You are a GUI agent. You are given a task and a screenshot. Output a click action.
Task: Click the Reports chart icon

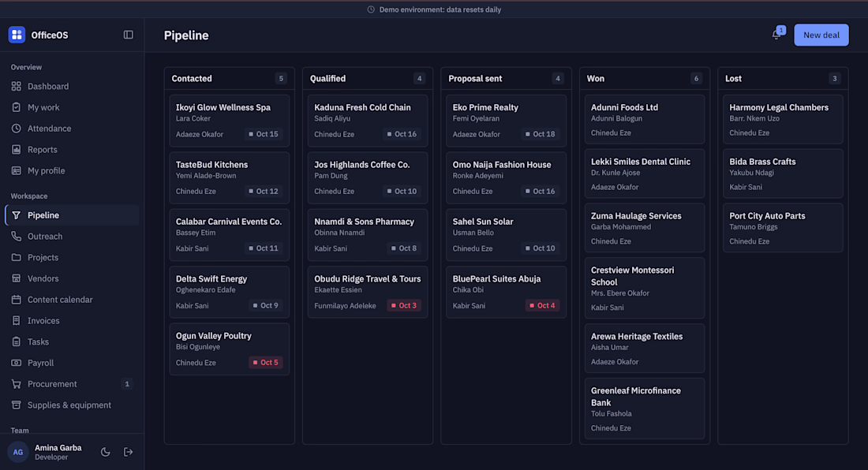coord(16,149)
